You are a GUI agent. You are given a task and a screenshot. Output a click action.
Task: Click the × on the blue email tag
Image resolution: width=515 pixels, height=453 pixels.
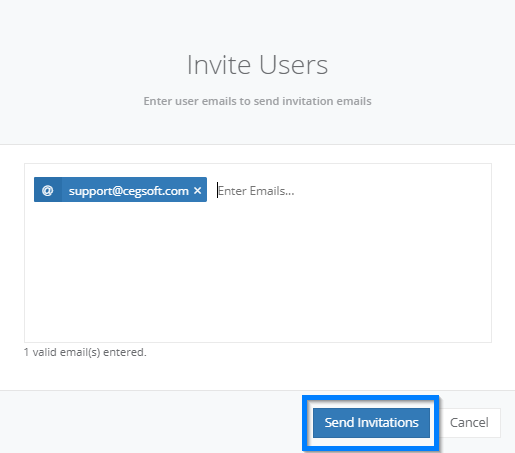197,191
